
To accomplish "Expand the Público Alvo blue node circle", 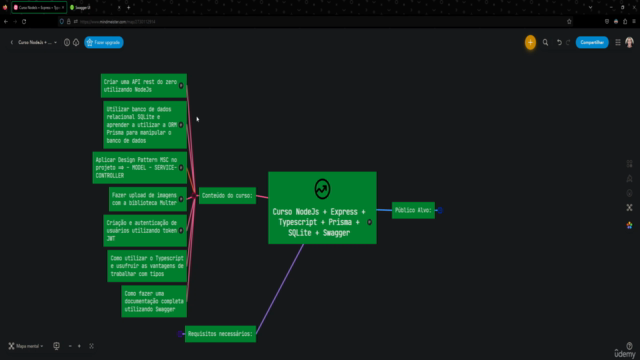I will pos(440,210).
